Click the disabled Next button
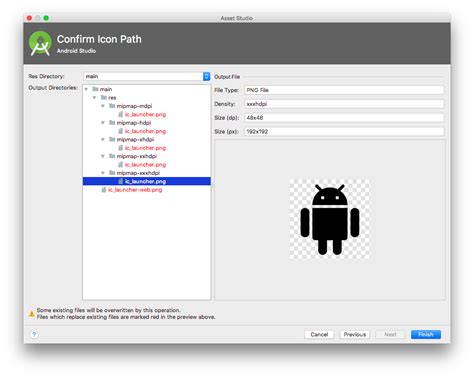 pos(390,334)
